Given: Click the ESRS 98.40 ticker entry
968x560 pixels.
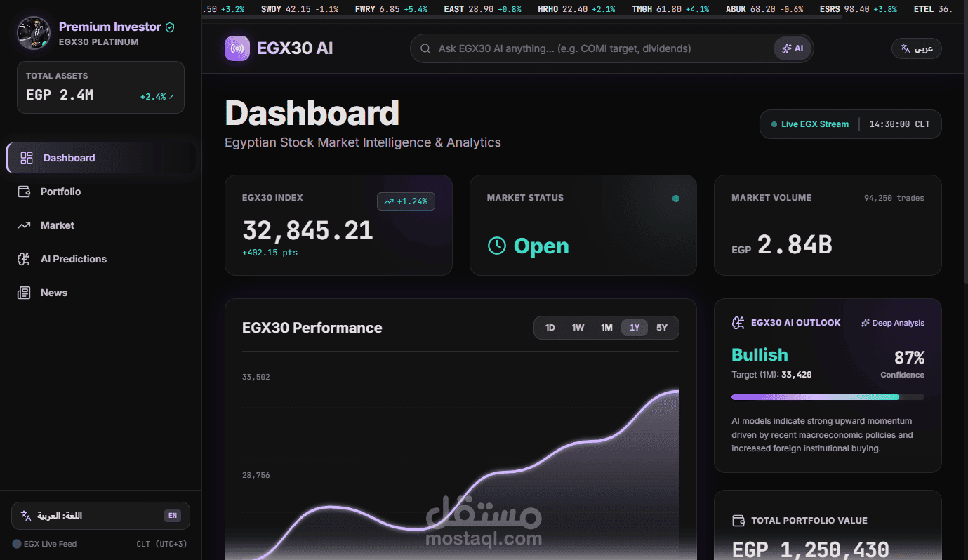Looking at the screenshot, I should (858, 9).
